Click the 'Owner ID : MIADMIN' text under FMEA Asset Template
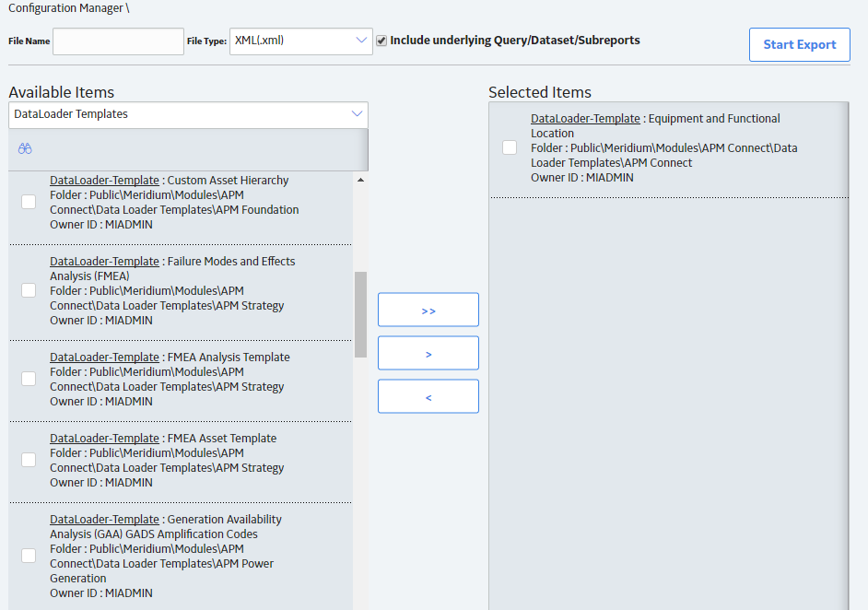 tap(101, 483)
